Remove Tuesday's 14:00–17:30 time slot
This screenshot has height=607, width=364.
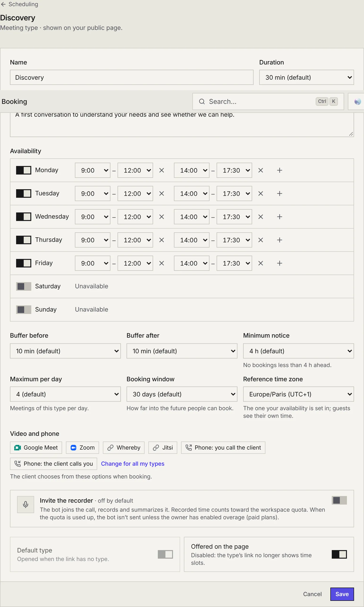pos(260,193)
